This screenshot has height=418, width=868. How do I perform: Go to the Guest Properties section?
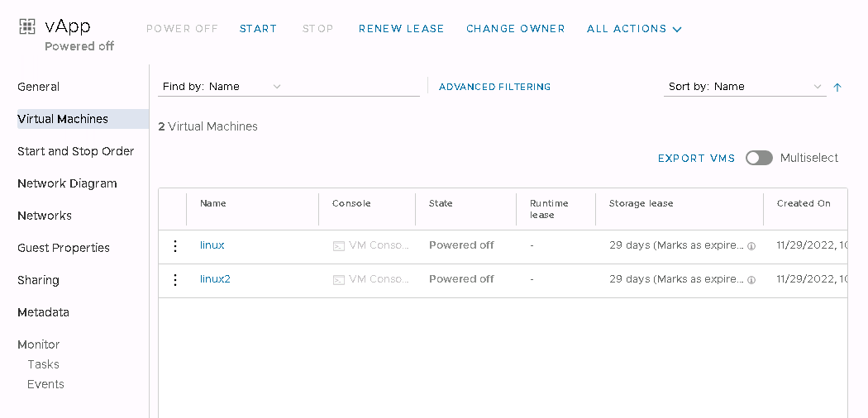point(64,248)
